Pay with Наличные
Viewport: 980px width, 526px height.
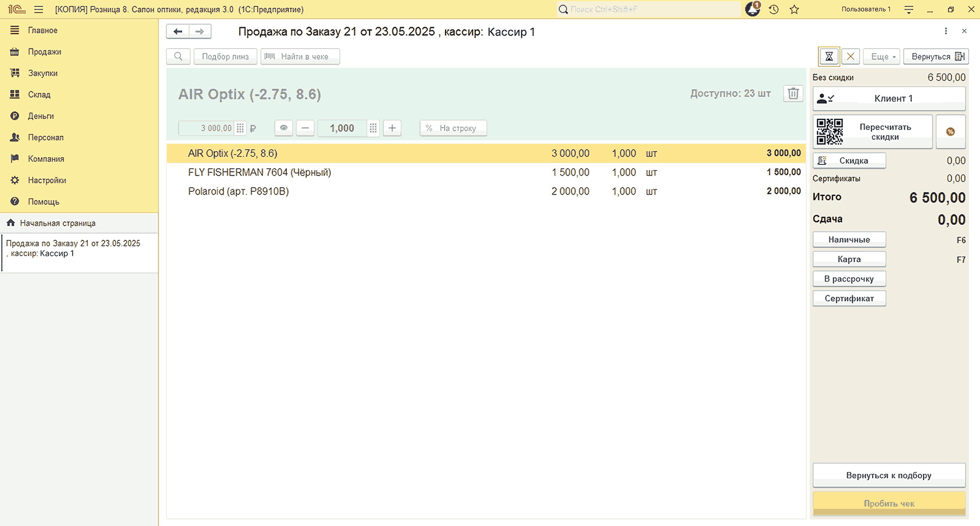[x=849, y=239]
